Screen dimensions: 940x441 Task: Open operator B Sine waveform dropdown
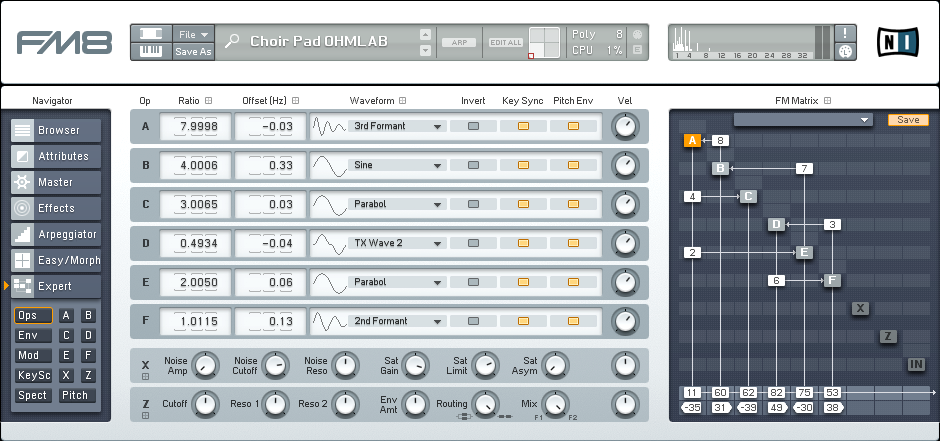pos(397,165)
